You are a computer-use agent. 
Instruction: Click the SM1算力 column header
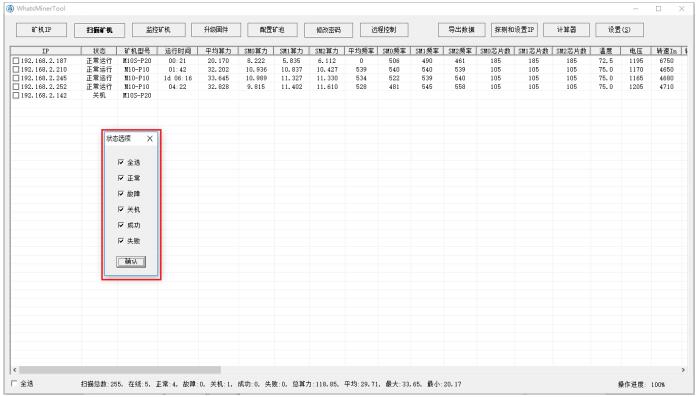click(291, 51)
